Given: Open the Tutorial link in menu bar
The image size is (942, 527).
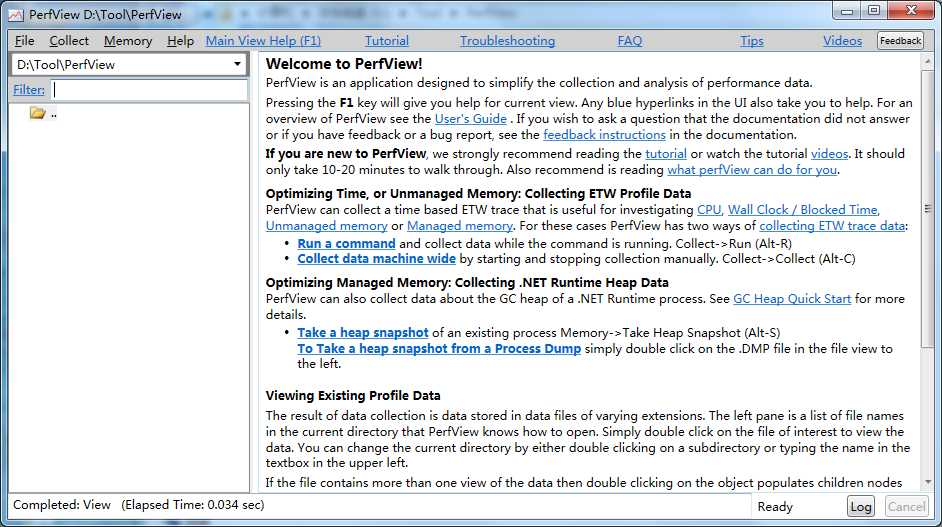Looking at the screenshot, I should point(386,41).
